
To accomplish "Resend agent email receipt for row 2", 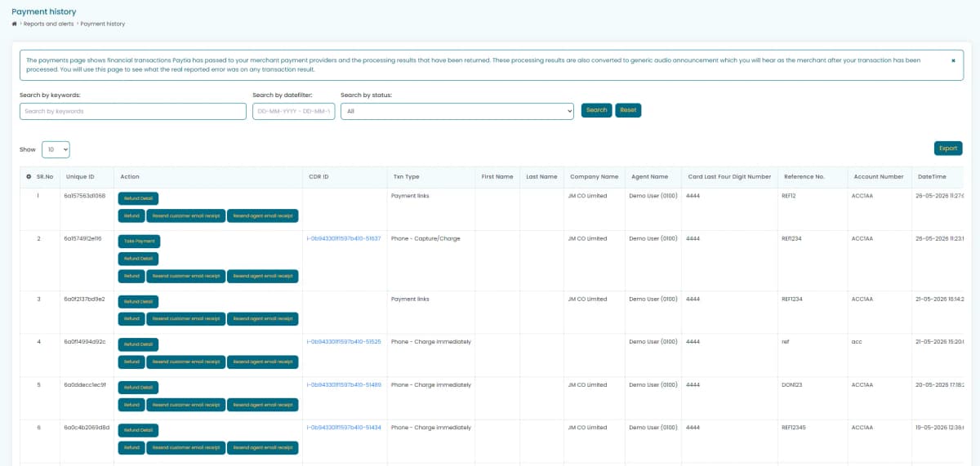I will 263,277.
